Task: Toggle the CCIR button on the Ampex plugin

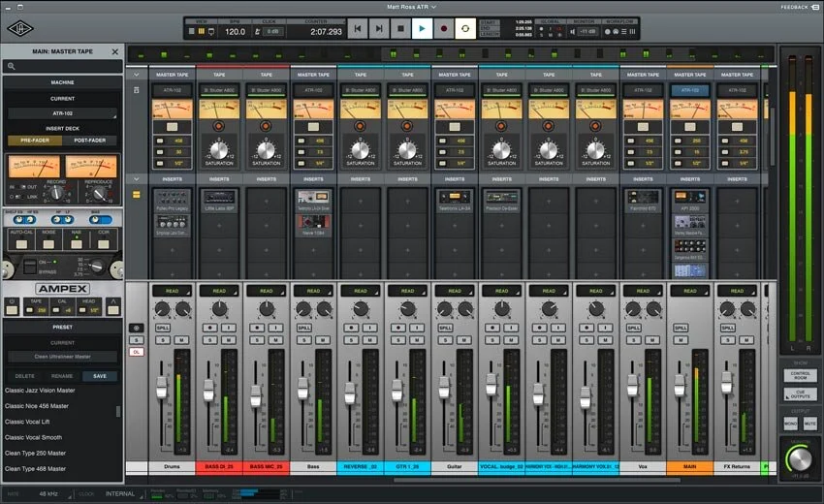Action: click(x=104, y=244)
